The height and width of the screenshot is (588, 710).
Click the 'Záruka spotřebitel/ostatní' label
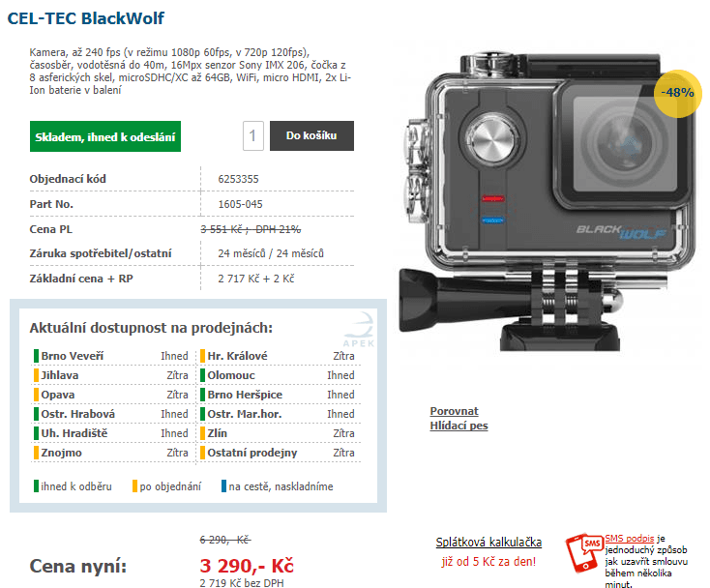[101, 253]
